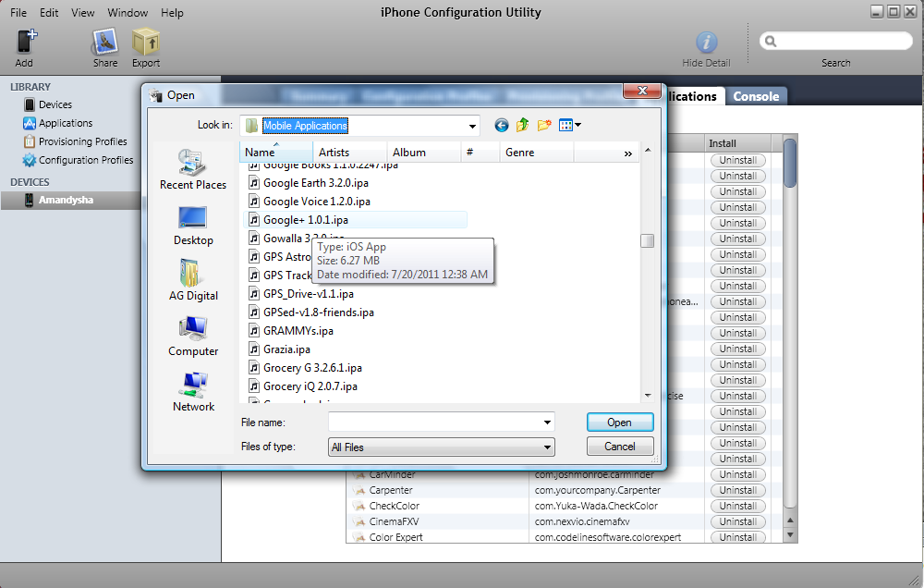Click the Share toolbar icon
924x588 pixels.
coord(105,43)
